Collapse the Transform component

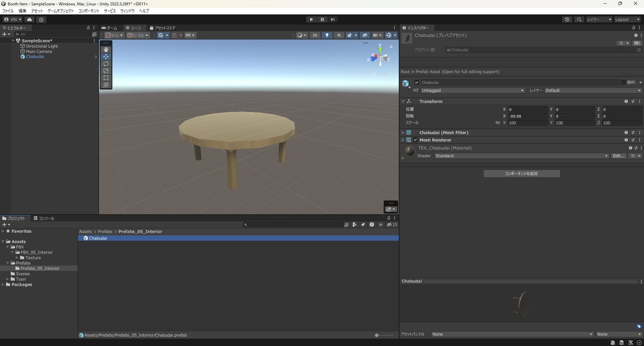(403, 101)
